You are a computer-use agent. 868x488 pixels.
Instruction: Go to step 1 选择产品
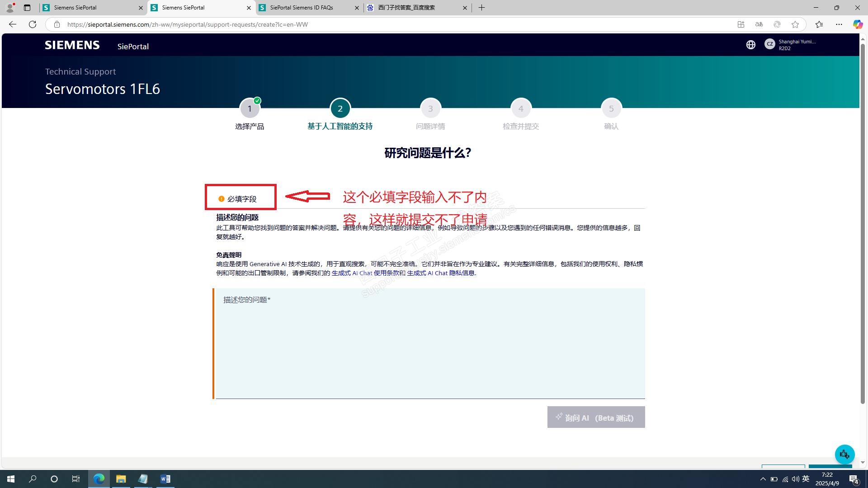click(250, 108)
